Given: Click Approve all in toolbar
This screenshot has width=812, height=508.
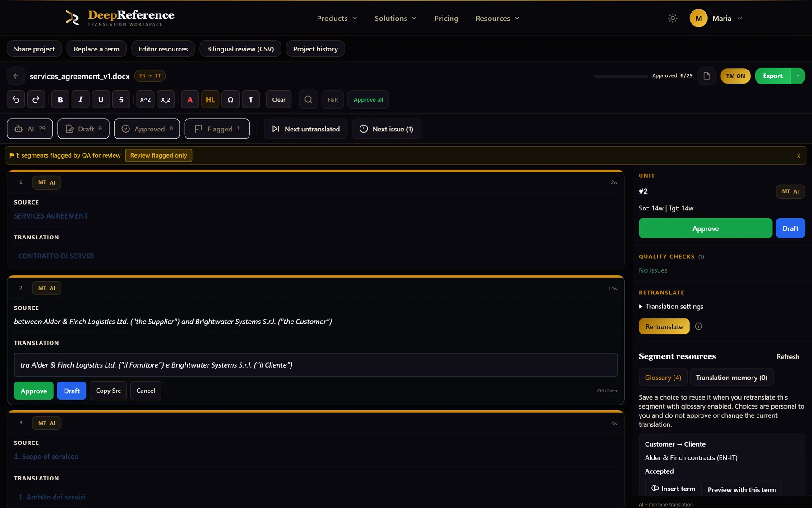Looking at the screenshot, I should [x=368, y=99].
